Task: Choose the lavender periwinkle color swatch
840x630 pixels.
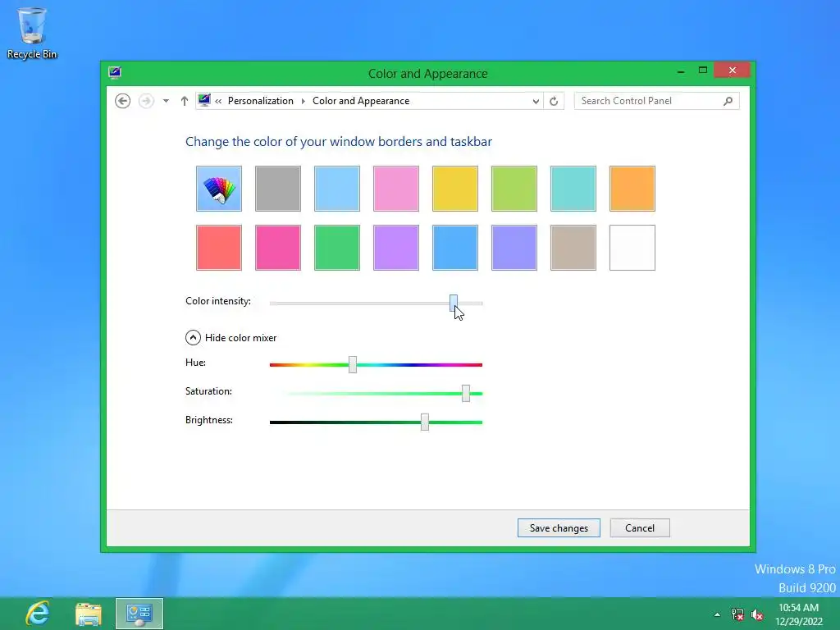Action: tap(514, 248)
